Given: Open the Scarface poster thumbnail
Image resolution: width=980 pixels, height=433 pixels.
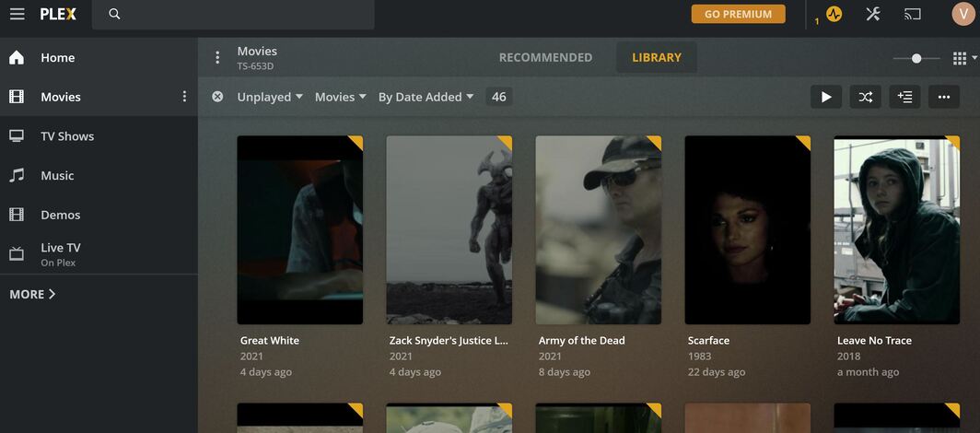Looking at the screenshot, I should tap(748, 230).
